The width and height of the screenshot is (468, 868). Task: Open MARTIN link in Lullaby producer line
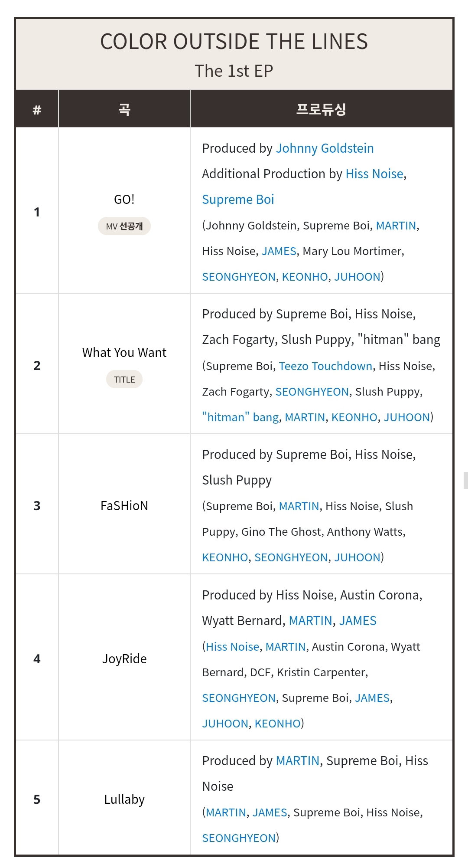(298, 761)
